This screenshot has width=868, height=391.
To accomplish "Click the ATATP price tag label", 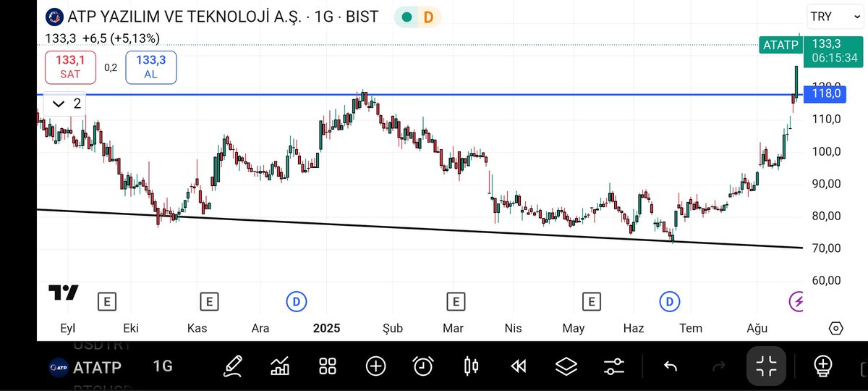I will tap(780, 45).
